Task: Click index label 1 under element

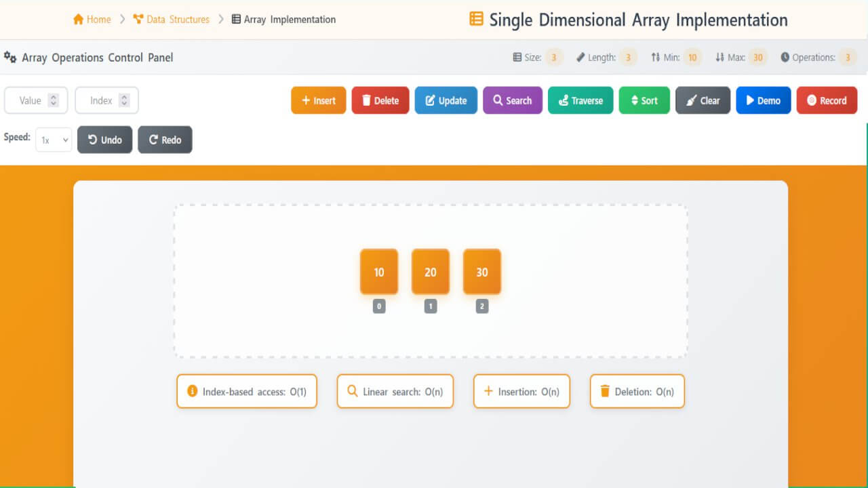Action: coord(431,306)
